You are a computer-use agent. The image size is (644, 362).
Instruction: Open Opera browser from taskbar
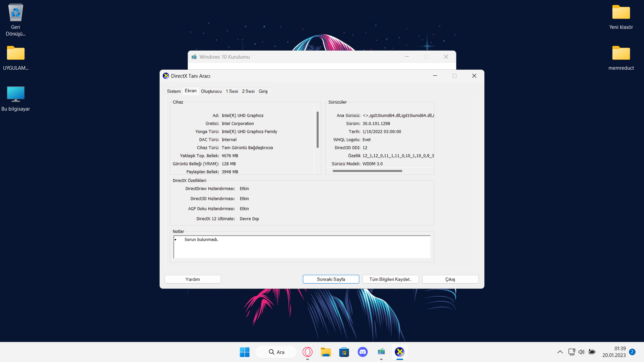click(308, 352)
